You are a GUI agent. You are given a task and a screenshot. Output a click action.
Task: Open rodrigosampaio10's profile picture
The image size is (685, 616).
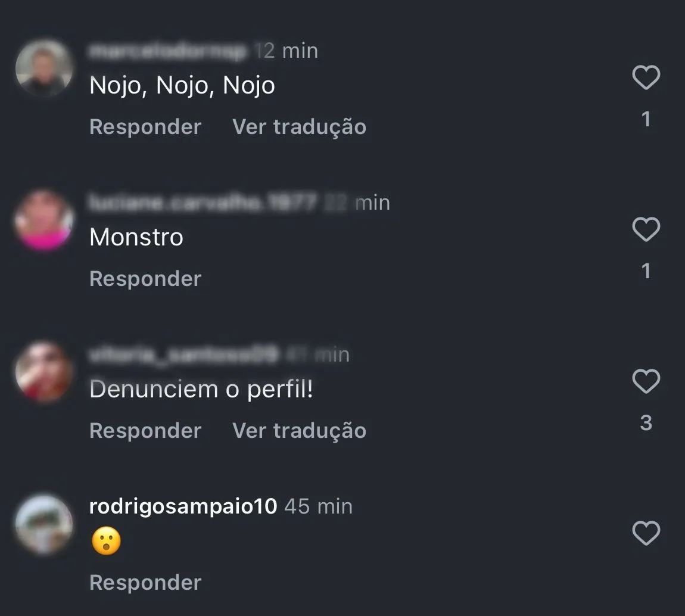coord(43,524)
